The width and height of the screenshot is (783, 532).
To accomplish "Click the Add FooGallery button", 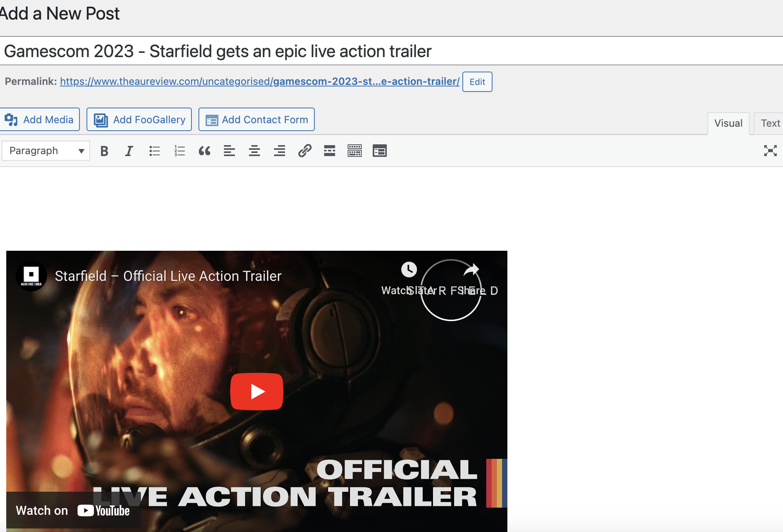I will click(139, 120).
